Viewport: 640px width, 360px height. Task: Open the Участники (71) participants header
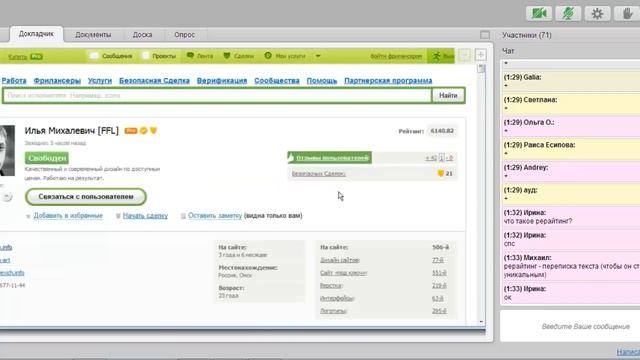527,35
